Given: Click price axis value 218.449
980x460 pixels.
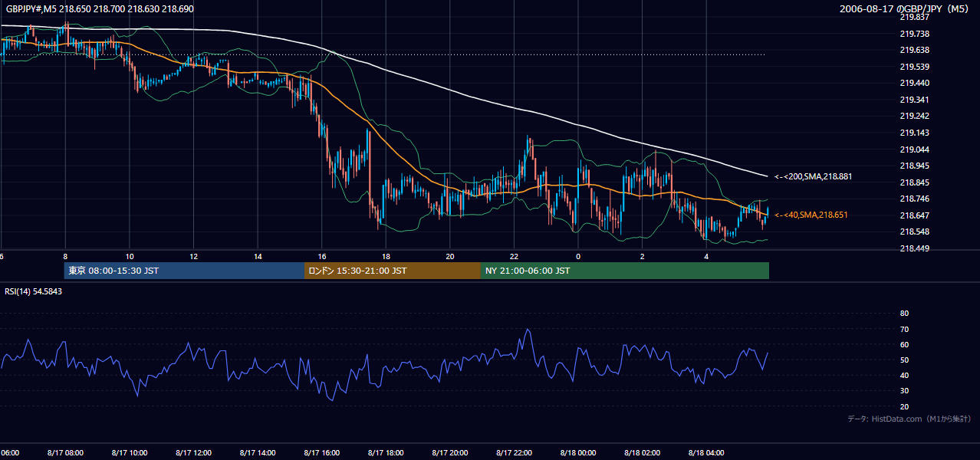Looking at the screenshot, I should coord(914,248).
